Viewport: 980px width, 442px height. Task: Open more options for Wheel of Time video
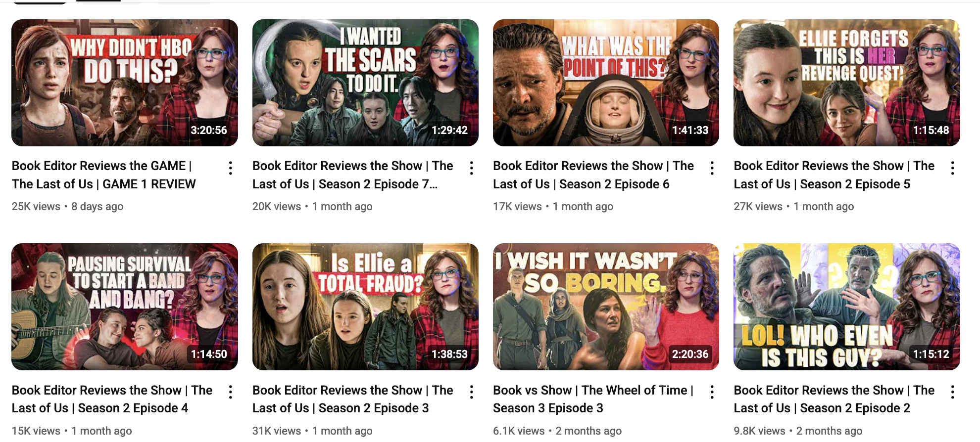(x=712, y=393)
